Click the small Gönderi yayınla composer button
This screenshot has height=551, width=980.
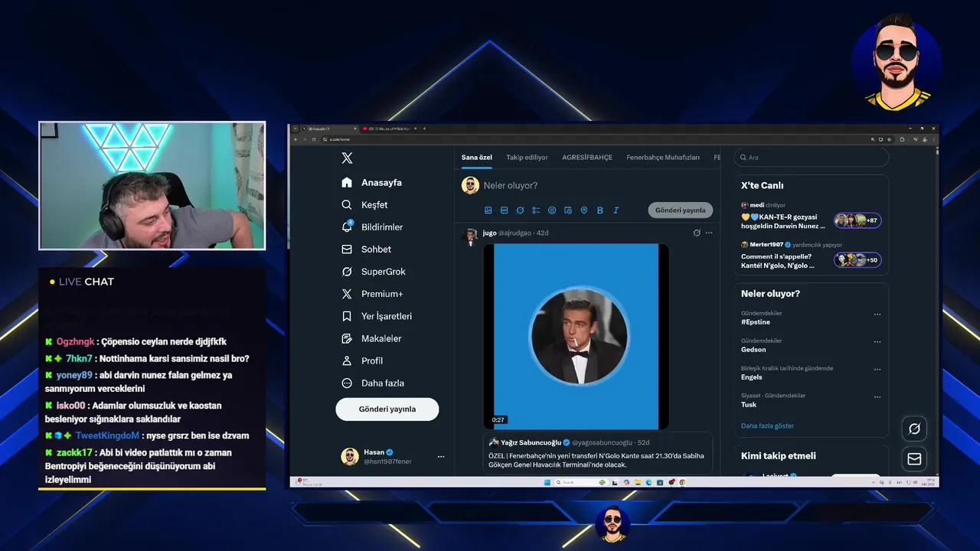(680, 210)
